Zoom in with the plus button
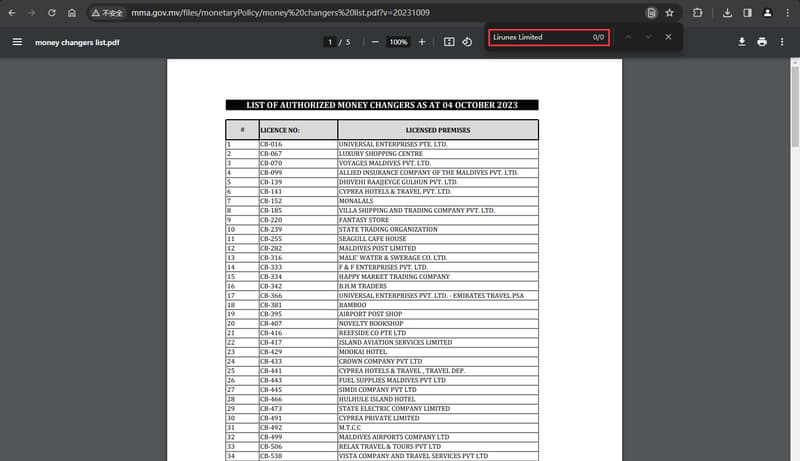 coord(422,42)
